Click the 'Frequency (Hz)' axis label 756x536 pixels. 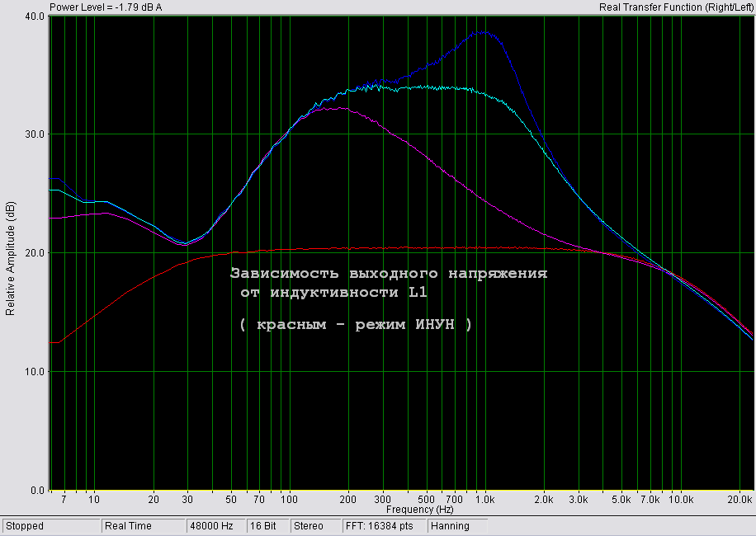pyautogui.click(x=419, y=509)
